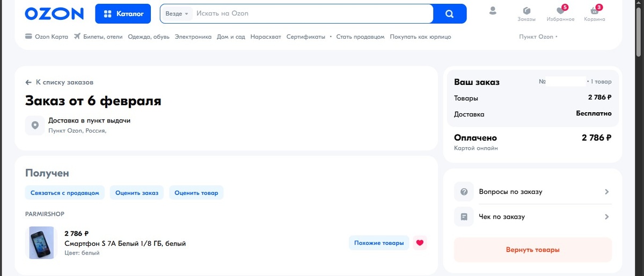This screenshot has width=644, height=276.
Task: Open the OZON logo home page
Action: point(54,14)
